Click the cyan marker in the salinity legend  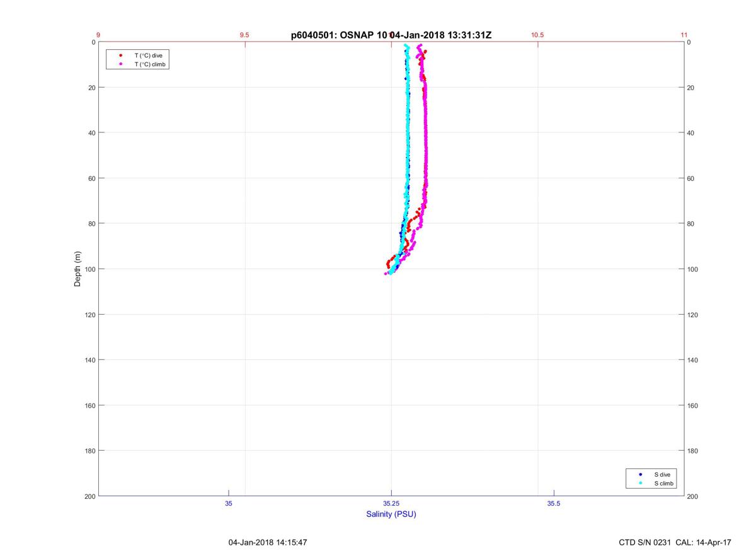640,484
